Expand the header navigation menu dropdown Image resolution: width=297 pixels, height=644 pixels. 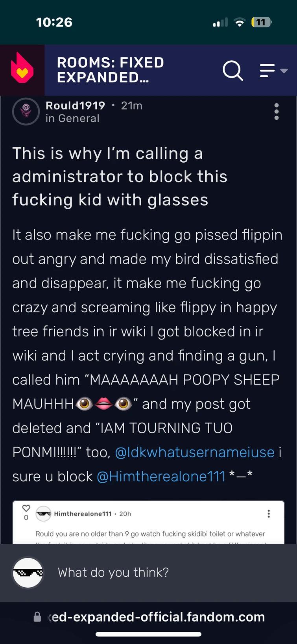point(274,71)
